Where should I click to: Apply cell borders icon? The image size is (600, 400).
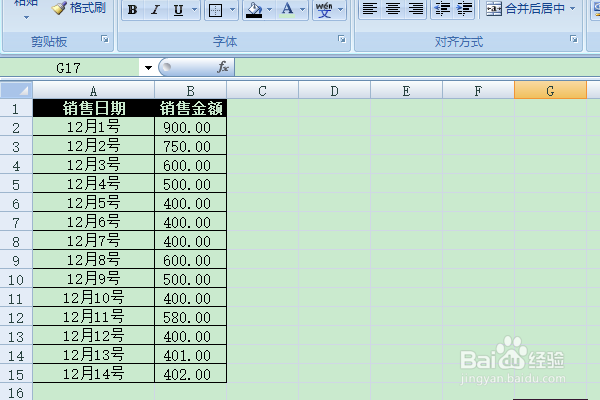pos(215,10)
